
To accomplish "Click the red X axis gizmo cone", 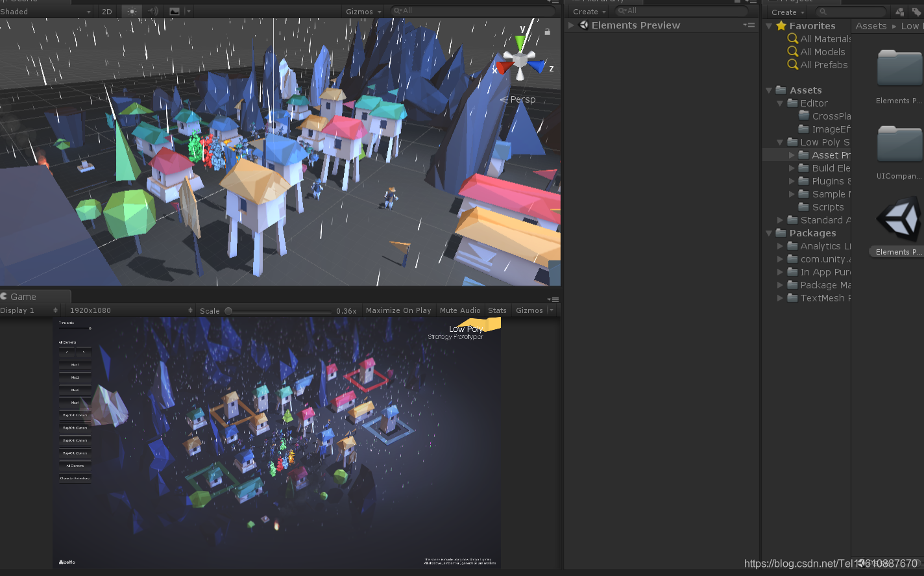I will [x=504, y=66].
